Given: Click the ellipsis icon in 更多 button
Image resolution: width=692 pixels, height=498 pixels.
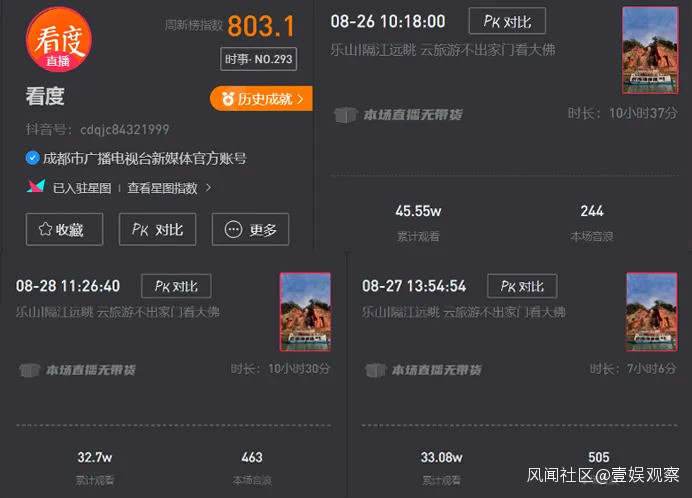Looking at the screenshot, I should (233, 230).
